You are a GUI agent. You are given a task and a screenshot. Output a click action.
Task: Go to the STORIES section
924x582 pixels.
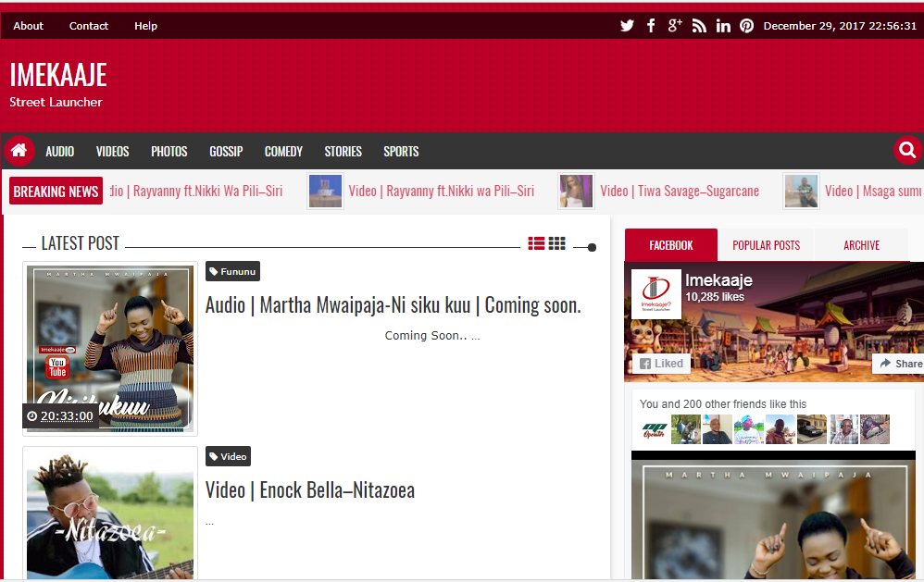[343, 152]
